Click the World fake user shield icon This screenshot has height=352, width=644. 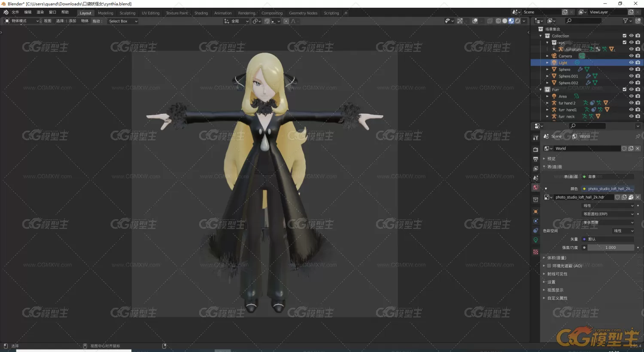[x=624, y=148]
